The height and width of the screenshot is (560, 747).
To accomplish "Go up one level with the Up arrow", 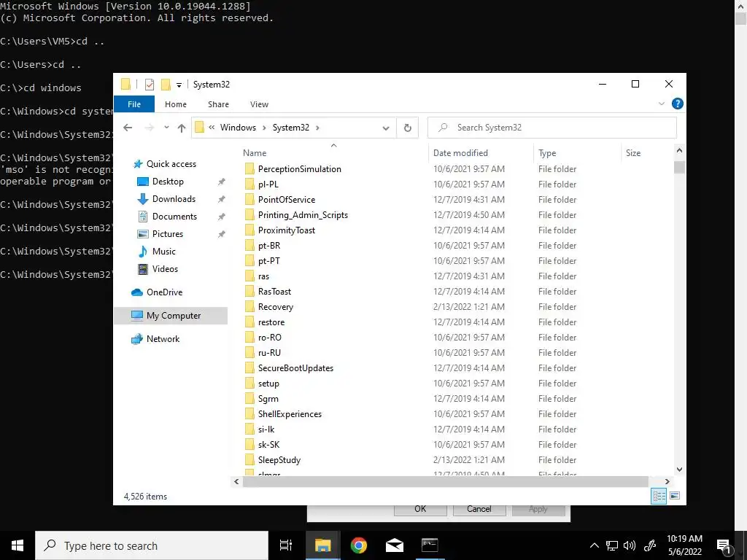I will tap(182, 128).
